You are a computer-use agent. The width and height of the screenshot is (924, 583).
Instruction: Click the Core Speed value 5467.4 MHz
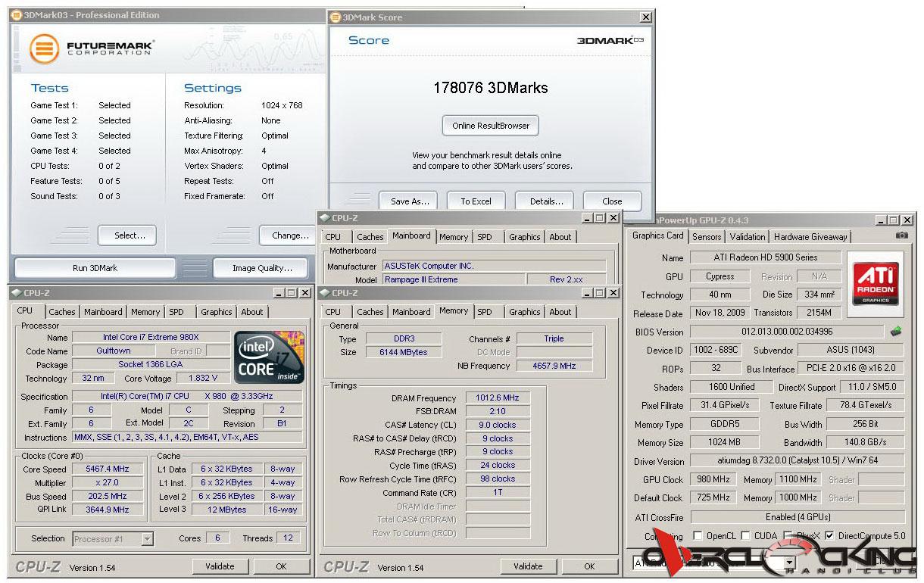(108, 469)
